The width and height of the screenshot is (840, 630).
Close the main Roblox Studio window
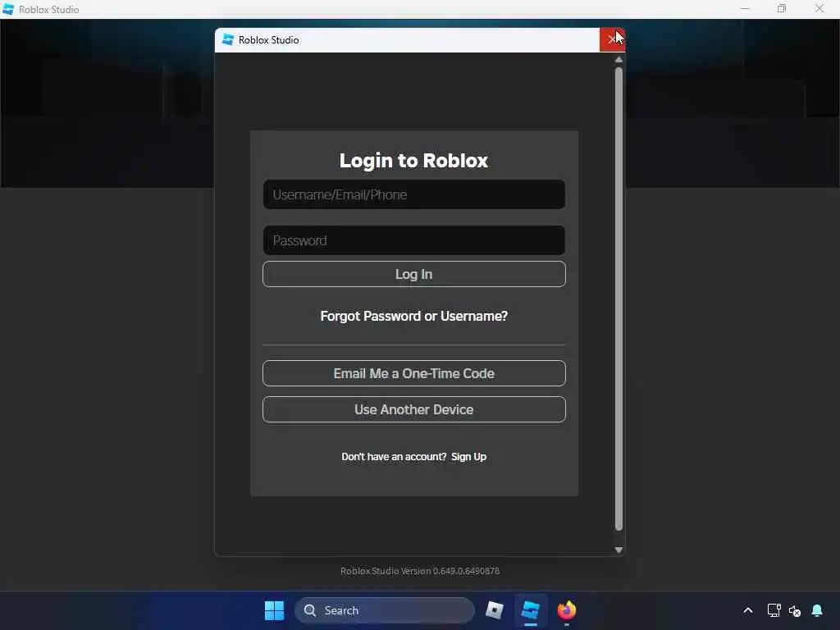819,8
